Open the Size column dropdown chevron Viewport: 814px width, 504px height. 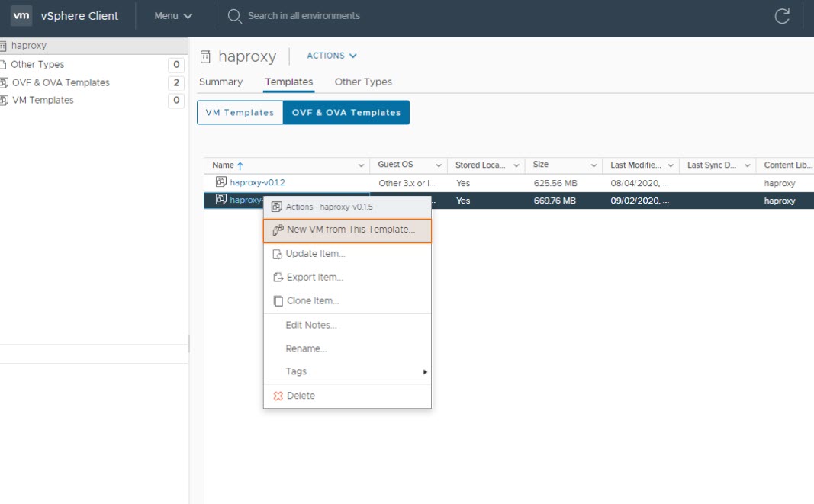[592, 165]
